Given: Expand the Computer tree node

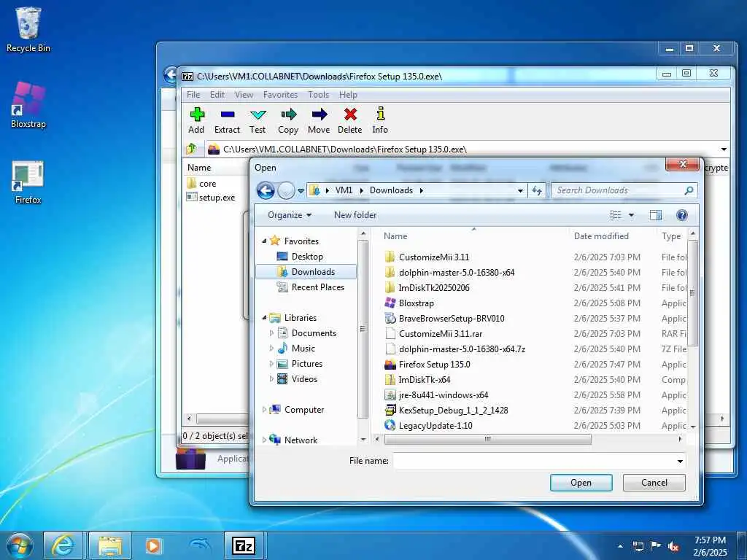Looking at the screenshot, I should click(x=264, y=410).
